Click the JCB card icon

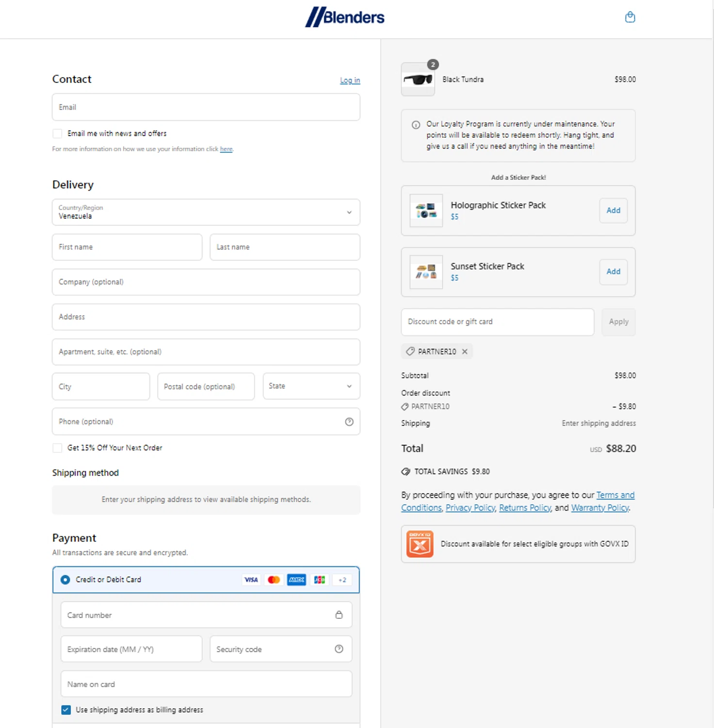click(x=319, y=579)
